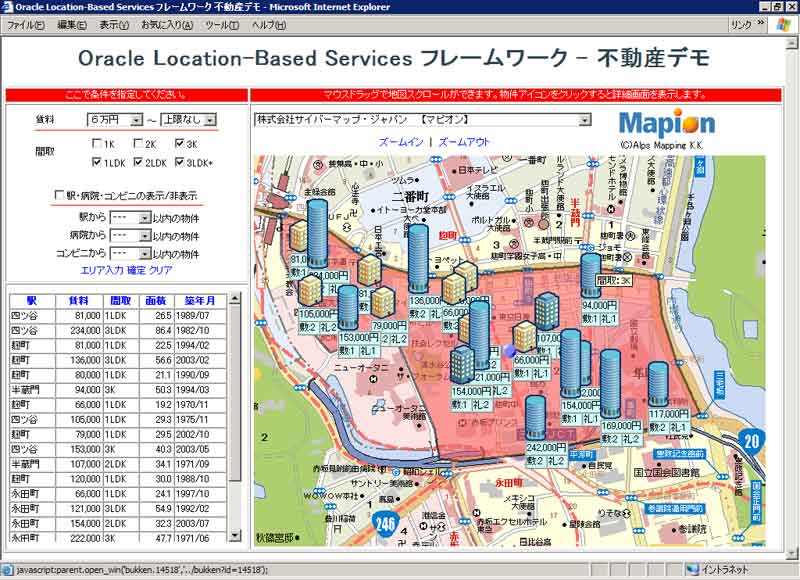Click the blue tower above the 117,000円 label
Image resolution: width=800 pixels, height=580 pixels.
[658, 385]
